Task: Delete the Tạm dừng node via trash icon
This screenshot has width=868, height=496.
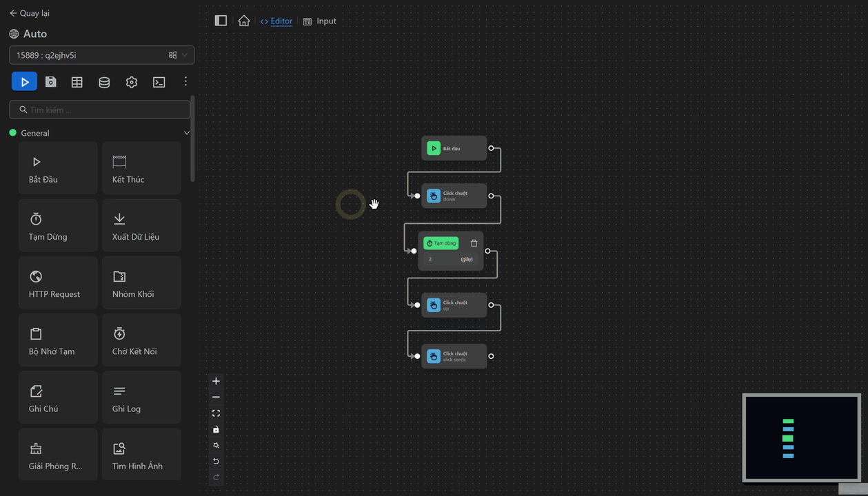Action: 474,243
